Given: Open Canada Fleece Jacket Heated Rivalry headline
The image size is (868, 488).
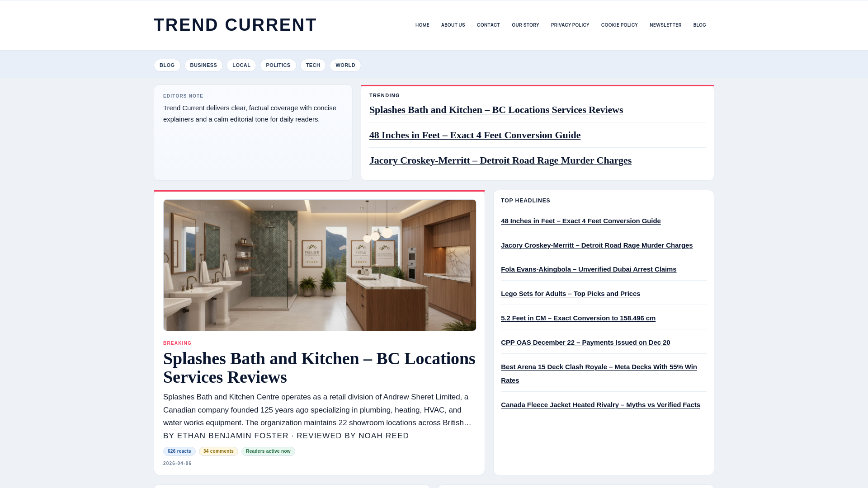Looking at the screenshot, I should tap(600, 405).
